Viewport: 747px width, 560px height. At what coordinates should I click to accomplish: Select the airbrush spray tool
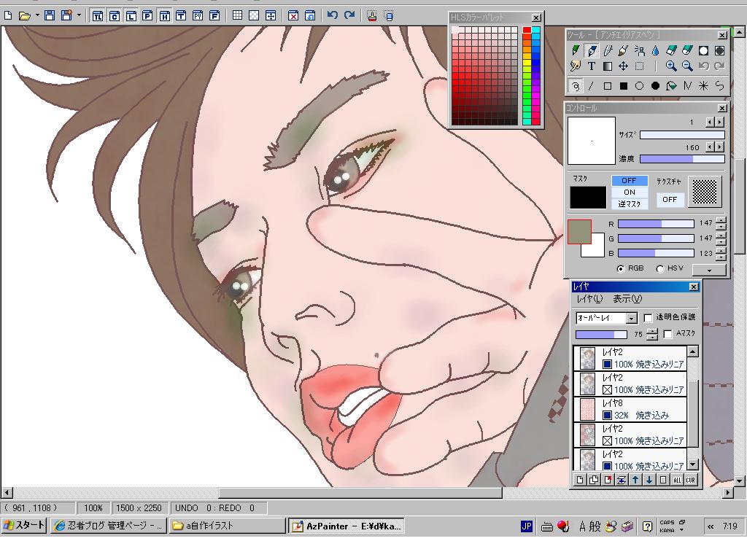pyautogui.click(x=639, y=50)
